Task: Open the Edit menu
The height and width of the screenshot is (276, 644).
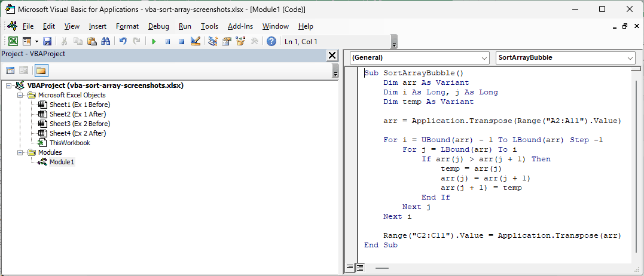Action: pyautogui.click(x=49, y=26)
